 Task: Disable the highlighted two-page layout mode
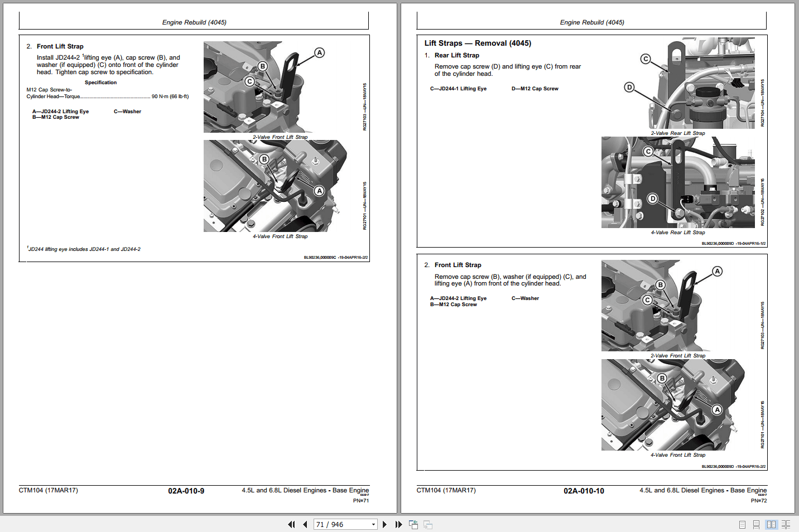772,524
